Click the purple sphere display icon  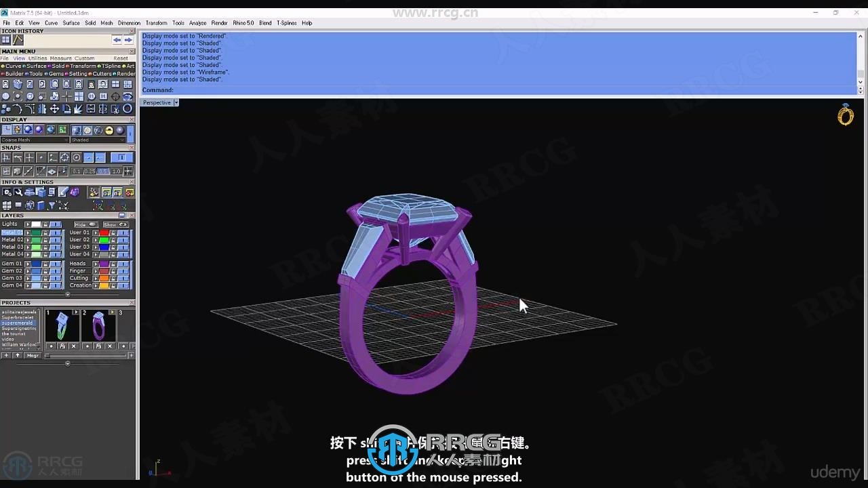(39, 129)
